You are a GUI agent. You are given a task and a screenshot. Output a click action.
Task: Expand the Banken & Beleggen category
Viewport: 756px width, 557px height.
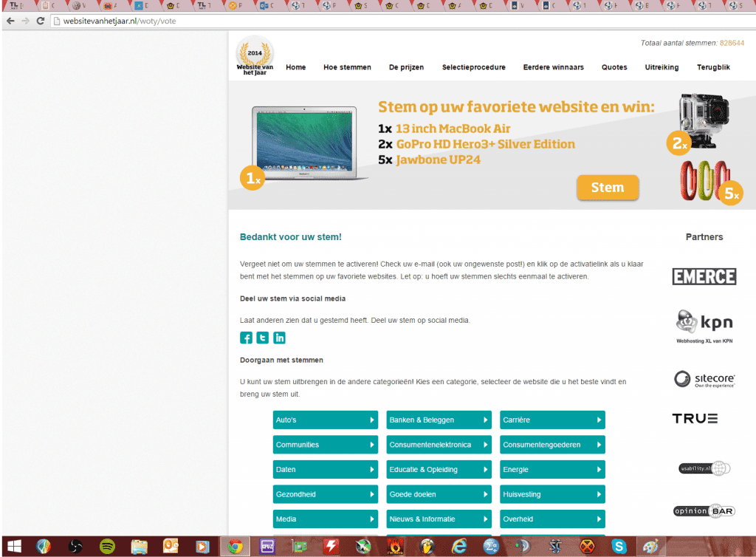pos(439,420)
